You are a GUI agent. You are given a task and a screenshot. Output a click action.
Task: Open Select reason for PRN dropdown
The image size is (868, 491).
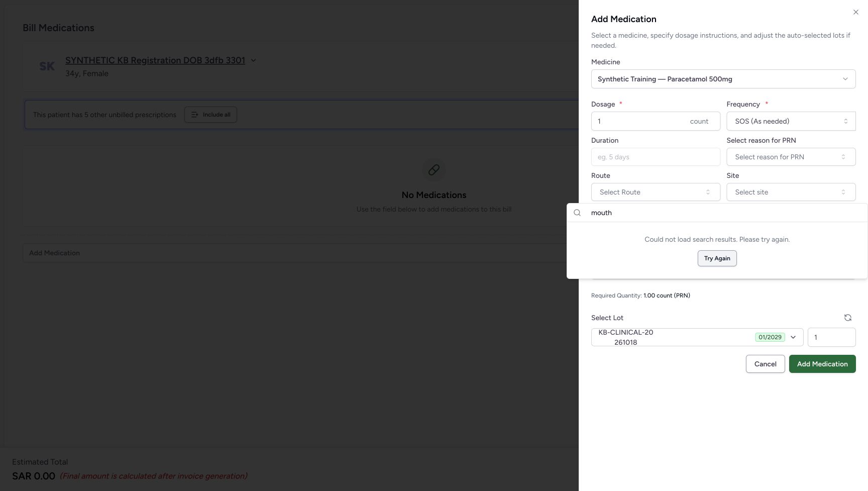(x=791, y=157)
